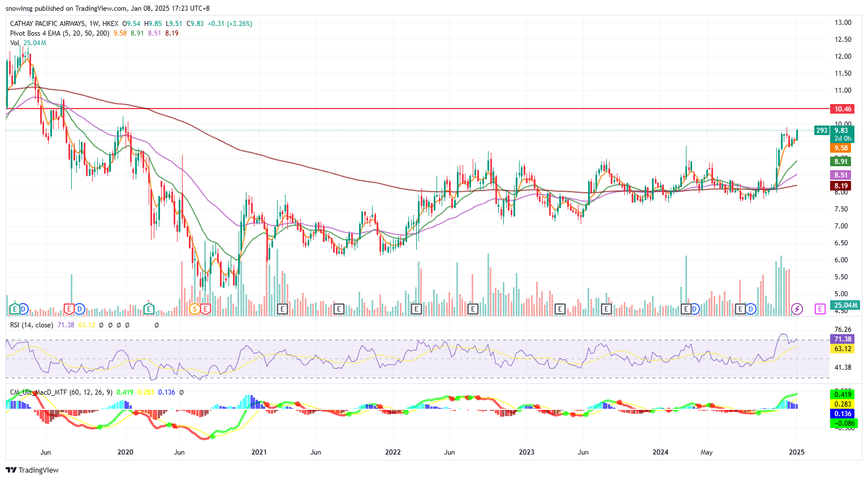Image resolution: width=868 pixels, height=480 pixels.
Task: Click the yellow 63.12 RSI label on axis
Action: point(843,349)
